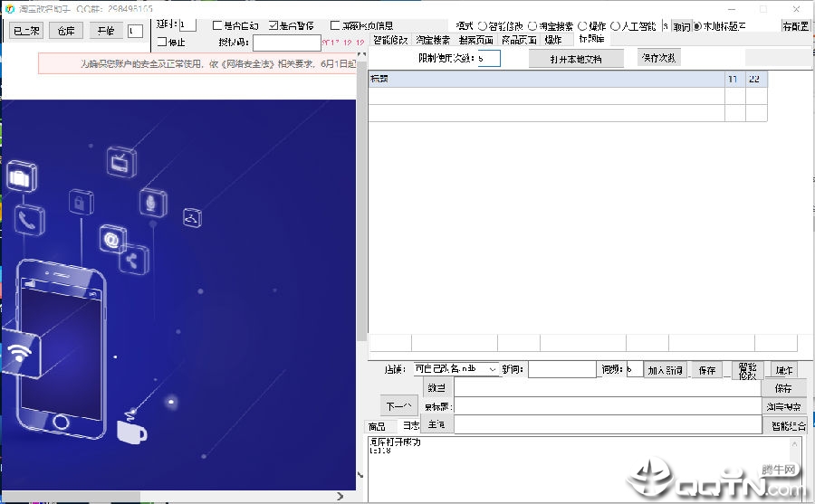Click the @ email icon in the illustration
The width and height of the screenshot is (815, 504).
(113, 239)
